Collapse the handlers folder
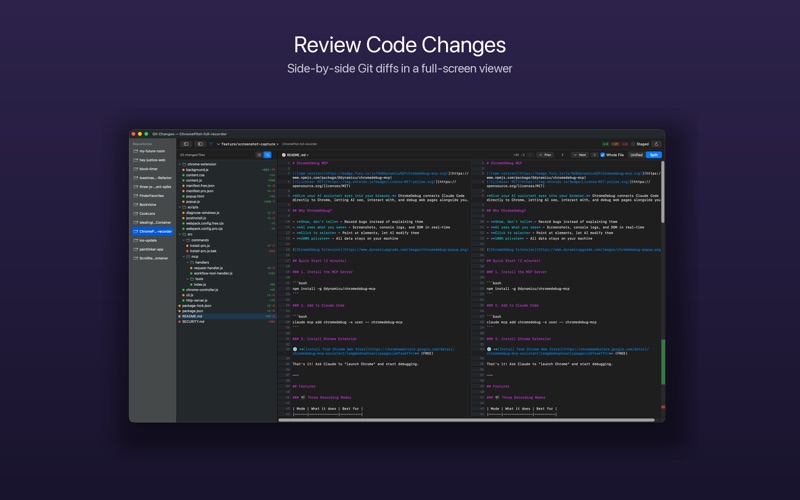800x500 pixels. point(188,262)
